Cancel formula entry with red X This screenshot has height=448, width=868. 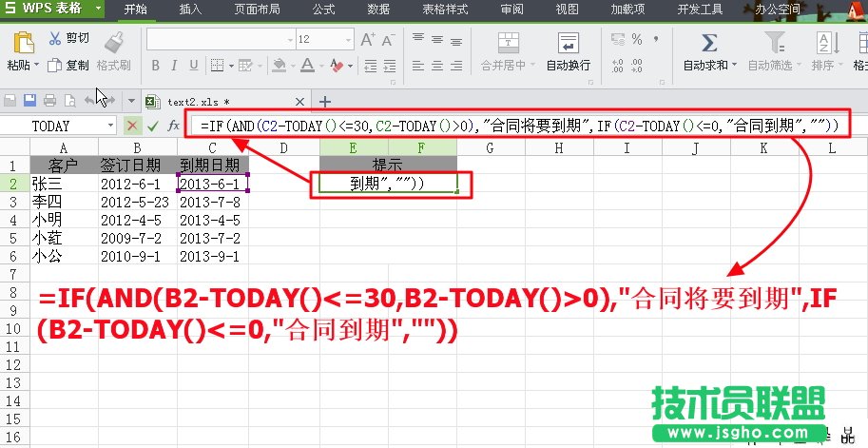point(132,126)
